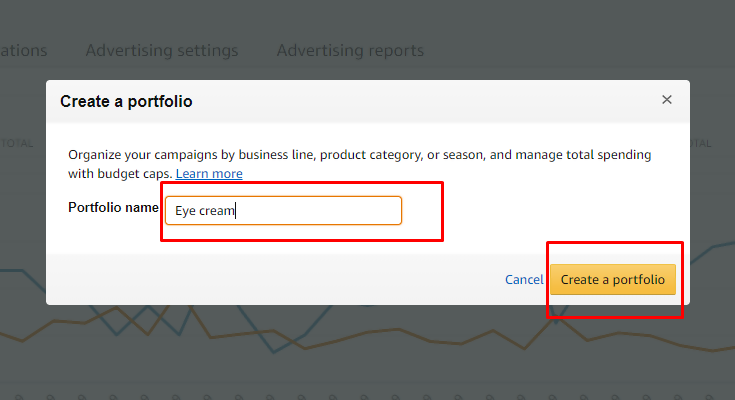This screenshot has height=400, width=735.
Task: Click the budget caps description text
Action: click(x=360, y=164)
